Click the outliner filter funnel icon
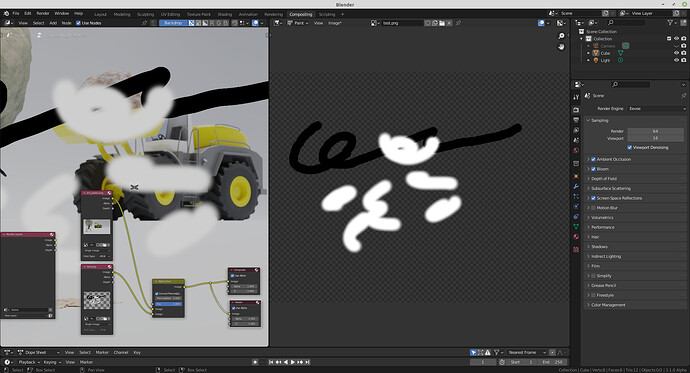 pyautogui.click(x=670, y=22)
